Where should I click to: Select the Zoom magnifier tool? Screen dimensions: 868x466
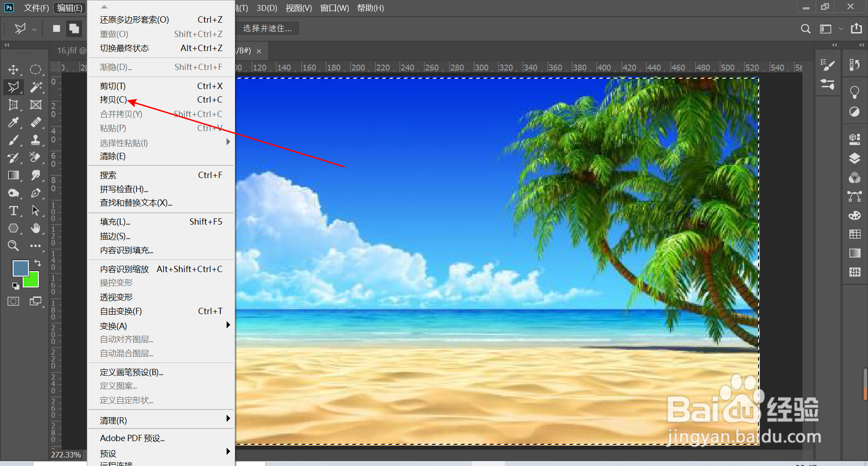point(14,246)
